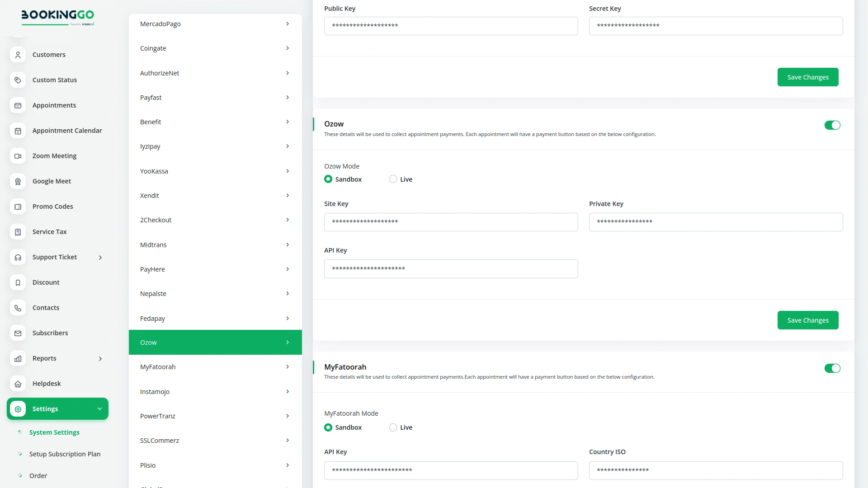
Task: Open Promo Codes via its sidebar icon
Action: pyautogui.click(x=17, y=206)
